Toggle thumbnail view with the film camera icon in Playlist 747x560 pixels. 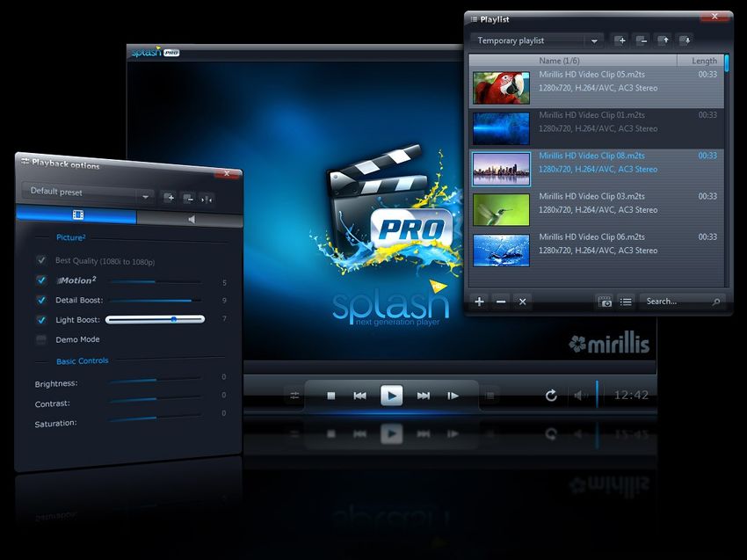(605, 302)
